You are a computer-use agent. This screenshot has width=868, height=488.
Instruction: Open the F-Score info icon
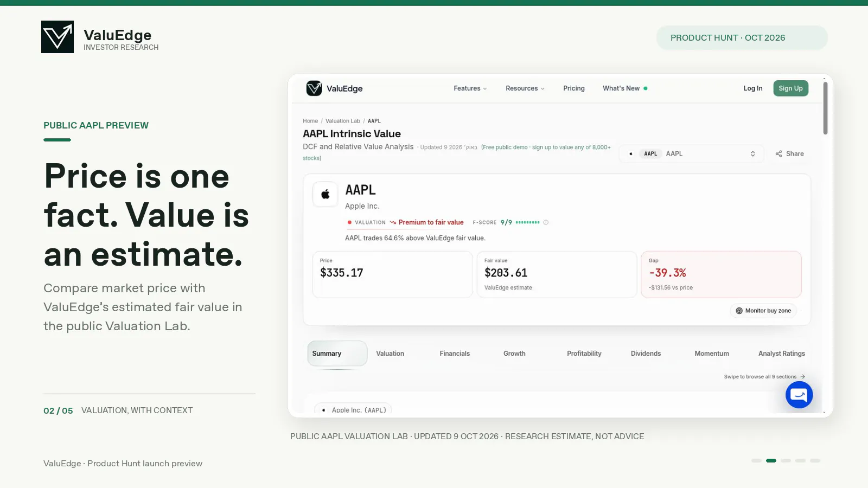[546, 222]
